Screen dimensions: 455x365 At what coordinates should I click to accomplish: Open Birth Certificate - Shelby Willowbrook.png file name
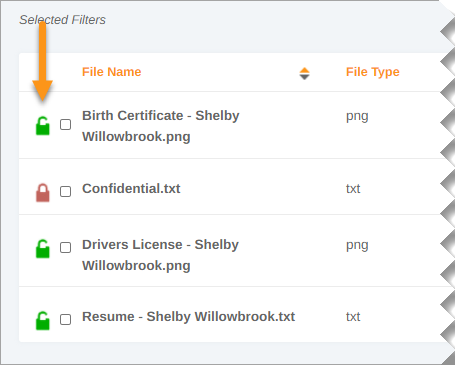pyautogui.click(x=161, y=126)
